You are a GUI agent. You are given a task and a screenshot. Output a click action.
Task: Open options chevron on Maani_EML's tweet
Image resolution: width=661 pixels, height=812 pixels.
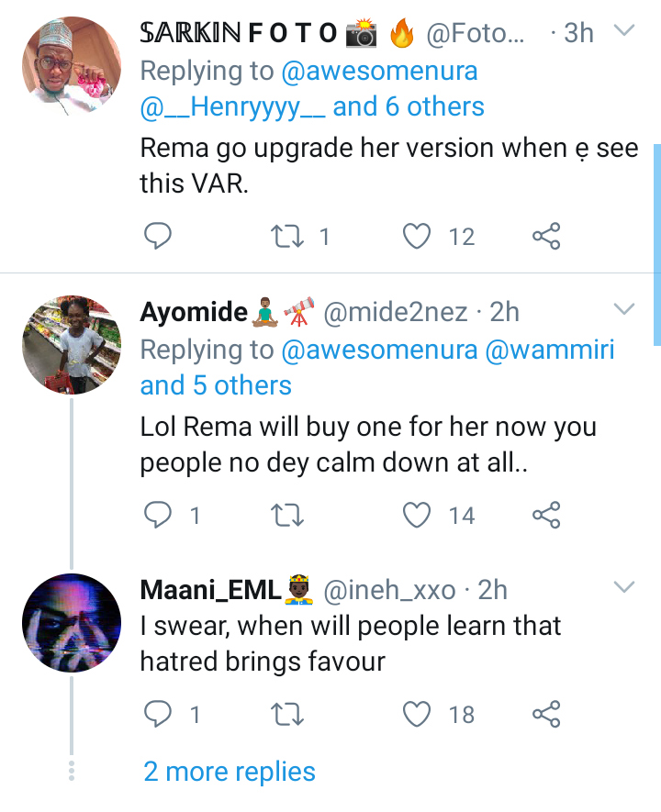pos(624,587)
